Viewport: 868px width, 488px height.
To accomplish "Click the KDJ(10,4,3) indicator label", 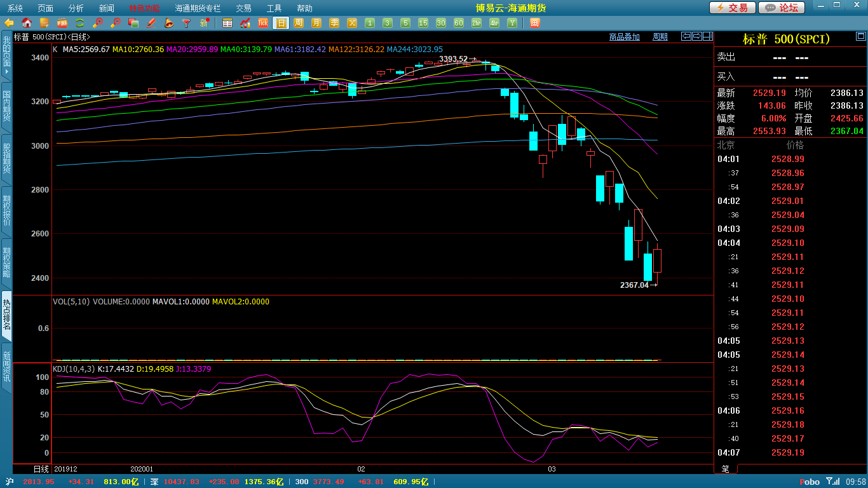I will coord(74,369).
